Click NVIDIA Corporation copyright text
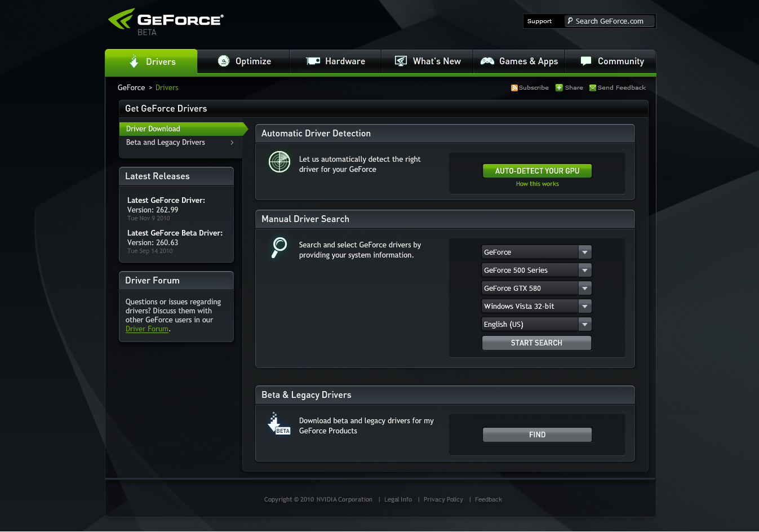The width and height of the screenshot is (759, 532). coord(344,500)
